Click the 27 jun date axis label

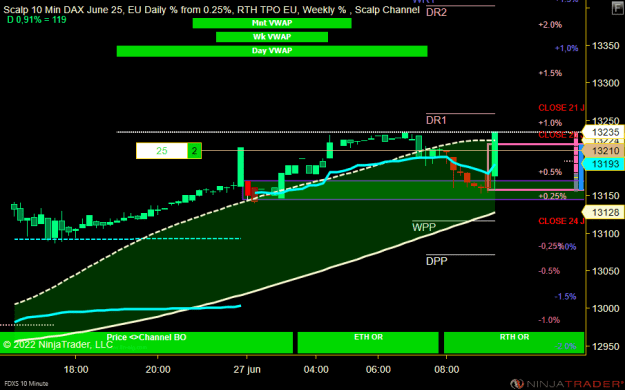tap(247, 370)
